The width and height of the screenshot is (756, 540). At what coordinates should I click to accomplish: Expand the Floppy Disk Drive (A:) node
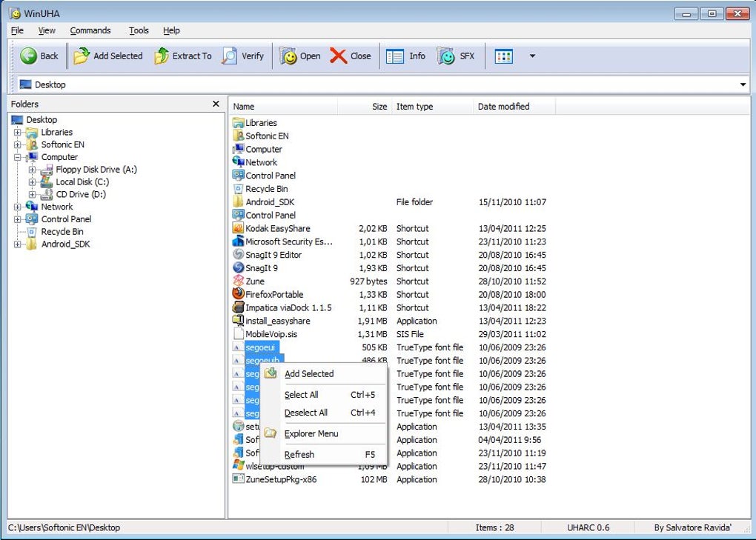click(x=33, y=170)
